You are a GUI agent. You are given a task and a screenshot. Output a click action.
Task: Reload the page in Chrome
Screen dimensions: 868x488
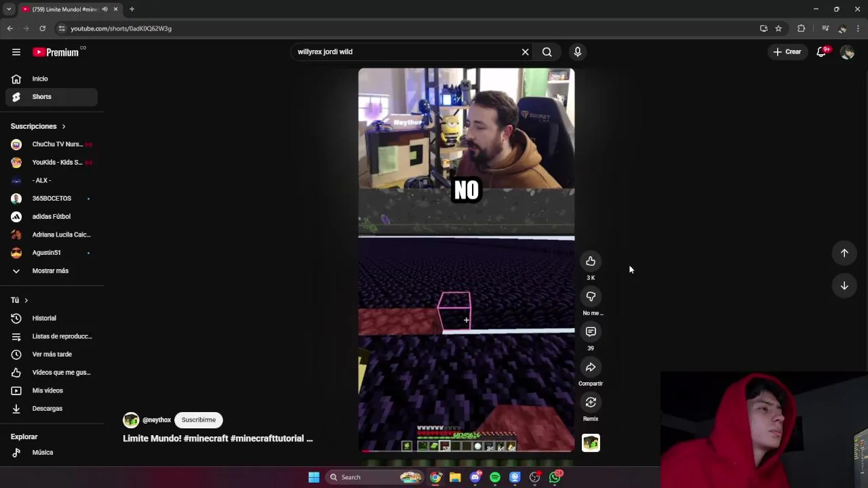coord(42,28)
